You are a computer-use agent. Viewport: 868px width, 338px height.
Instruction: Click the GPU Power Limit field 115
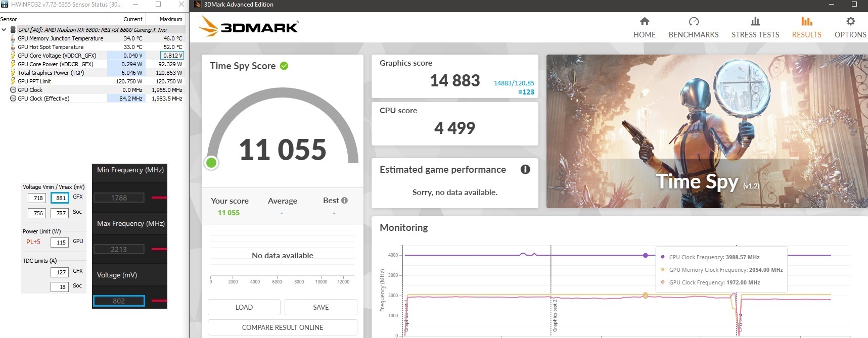pos(60,243)
